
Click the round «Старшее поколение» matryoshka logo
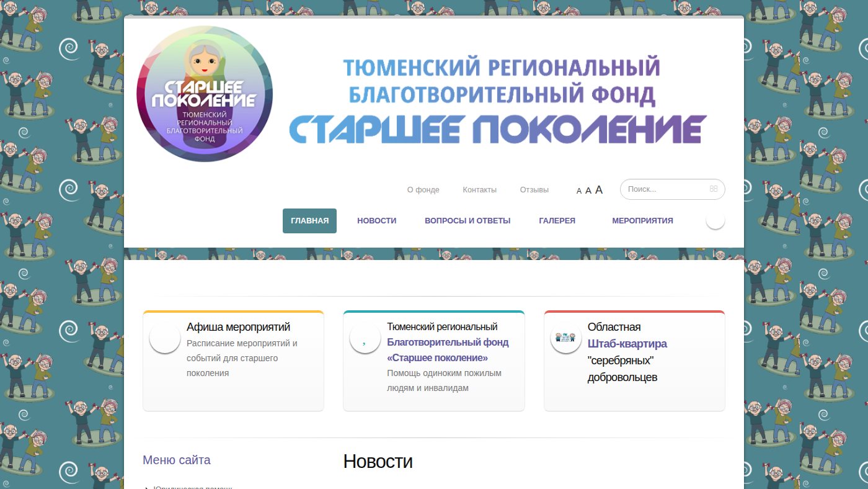pyautogui.click(x=205, y=94)
